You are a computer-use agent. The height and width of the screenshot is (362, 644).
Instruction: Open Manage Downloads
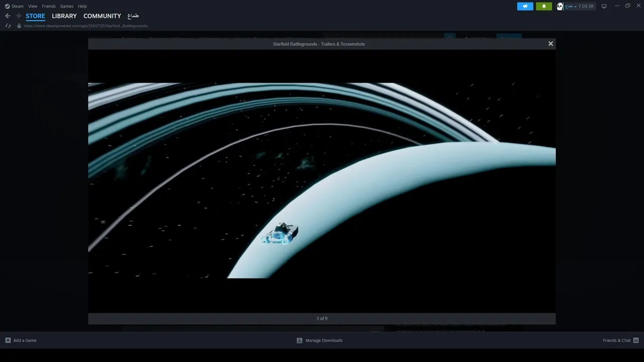click(x=324, y=340)
